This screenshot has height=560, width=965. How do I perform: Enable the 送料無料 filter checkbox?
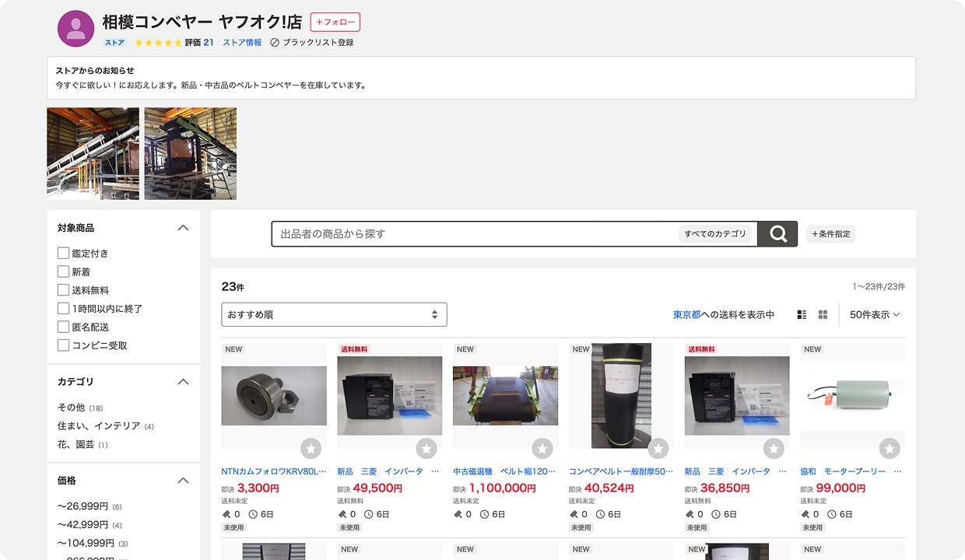(x=64, y=290)
